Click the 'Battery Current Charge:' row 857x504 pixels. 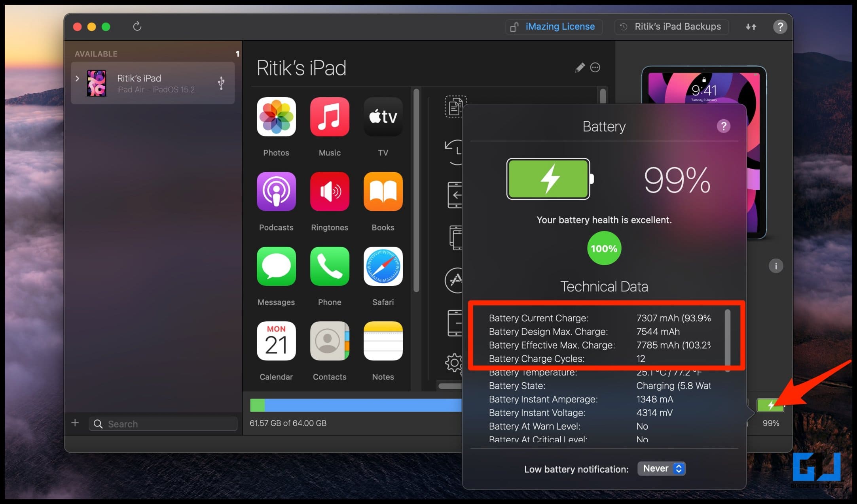600,318
